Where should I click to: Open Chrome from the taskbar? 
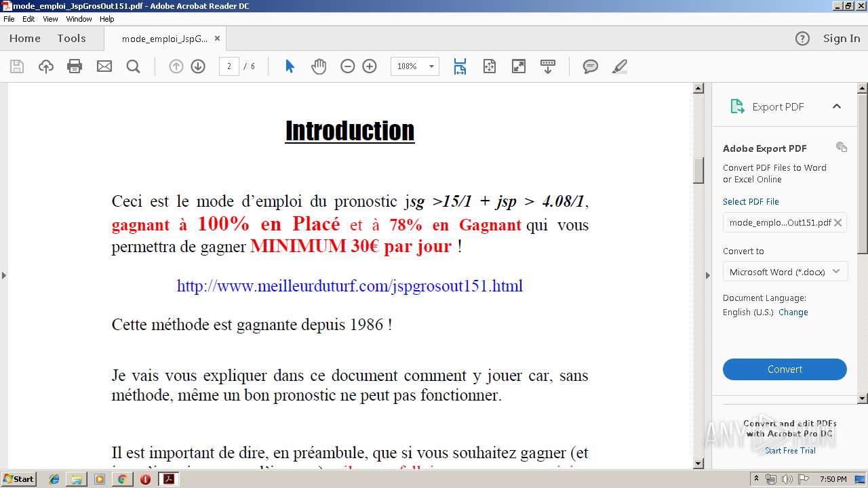[x=122, y=479]
